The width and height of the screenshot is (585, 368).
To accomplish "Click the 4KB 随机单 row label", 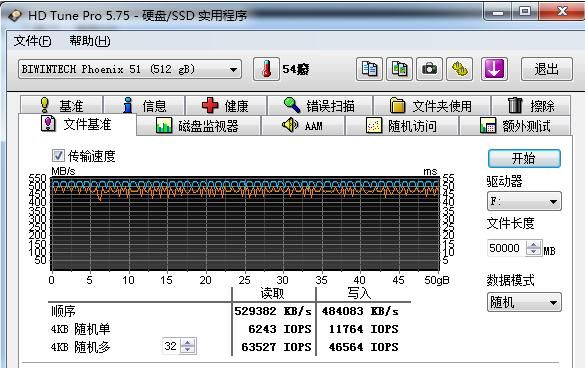I will coord(81,329).
